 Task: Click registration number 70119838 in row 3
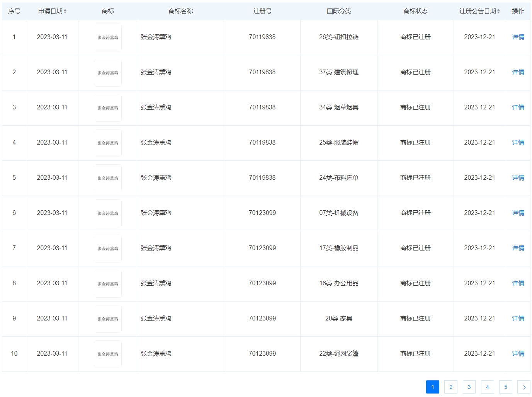coord(262,107)
